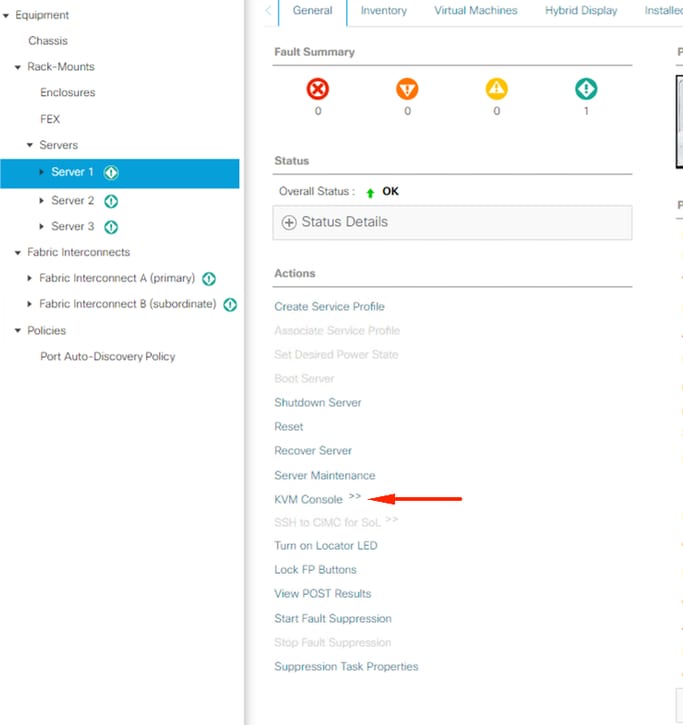The image size is (683, 725).
Task: Expand the Server 3 tree arrow
Action: tap(42, 227)
